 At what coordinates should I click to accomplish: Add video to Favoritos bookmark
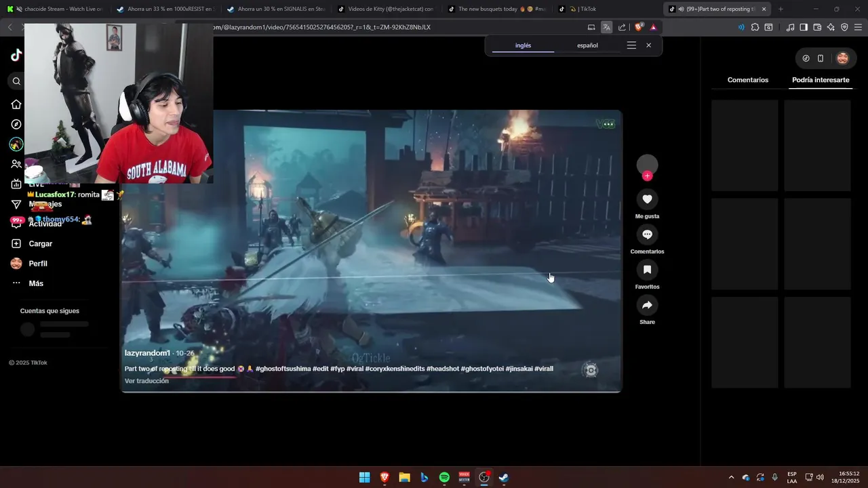(x=647, y=270)
